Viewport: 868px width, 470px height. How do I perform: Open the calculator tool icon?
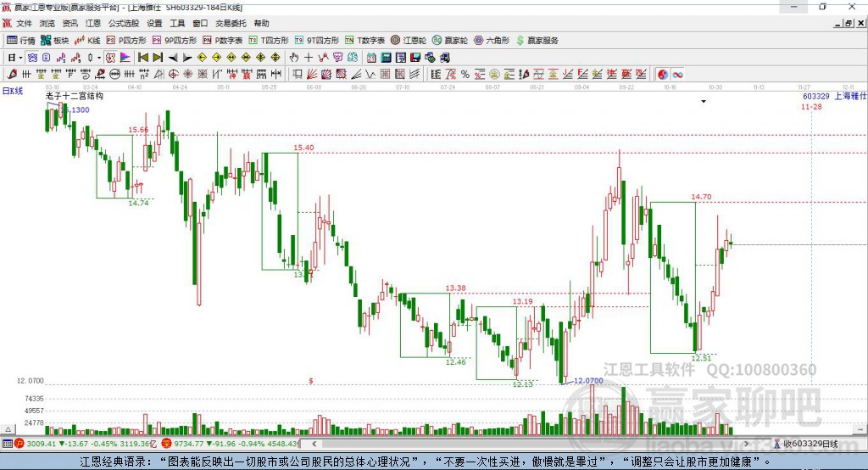[x=386, y=57]
